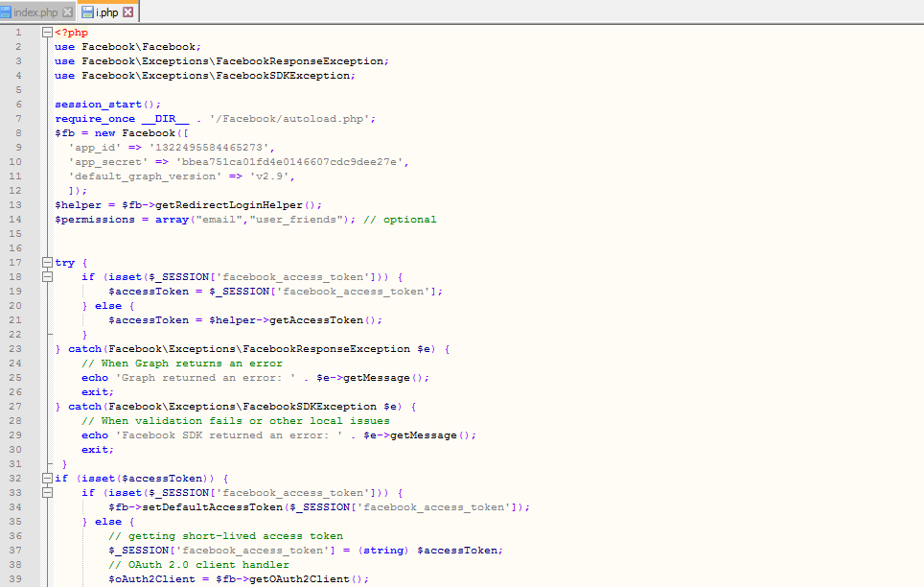This screenshot has height=587, width=924.
Task: Collapse the fold marker on line 18
Action: pos(48,276)
